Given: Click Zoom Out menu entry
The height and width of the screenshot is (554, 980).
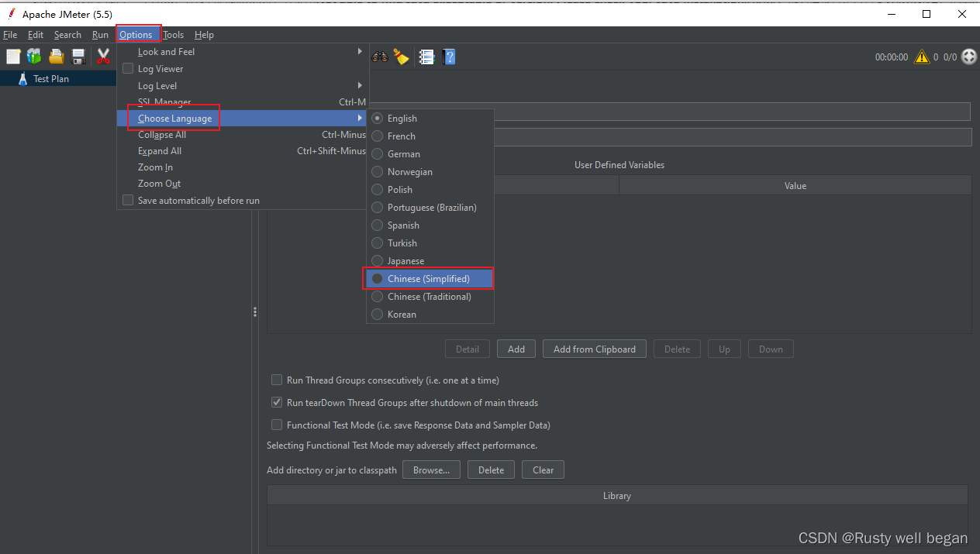Looking at the screenshot, I should tap(243, 184).
